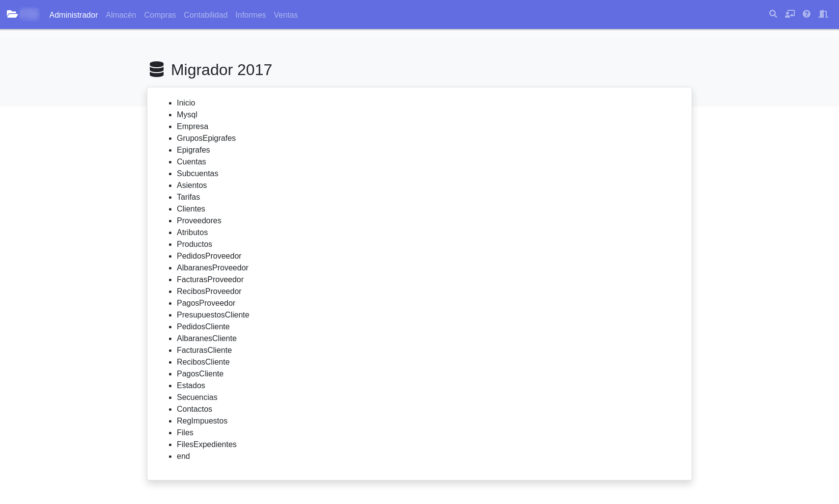Select the RegImpuestos list entry
Viewport: 839px width, 504px height.
point(202,421)
